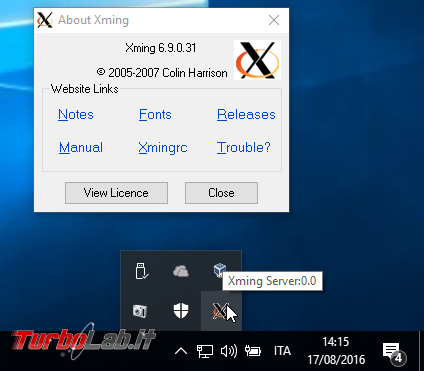Open the Notes website link
This screenshot has width=424, height=371.
pyautogui.click(x=76, y=114)
